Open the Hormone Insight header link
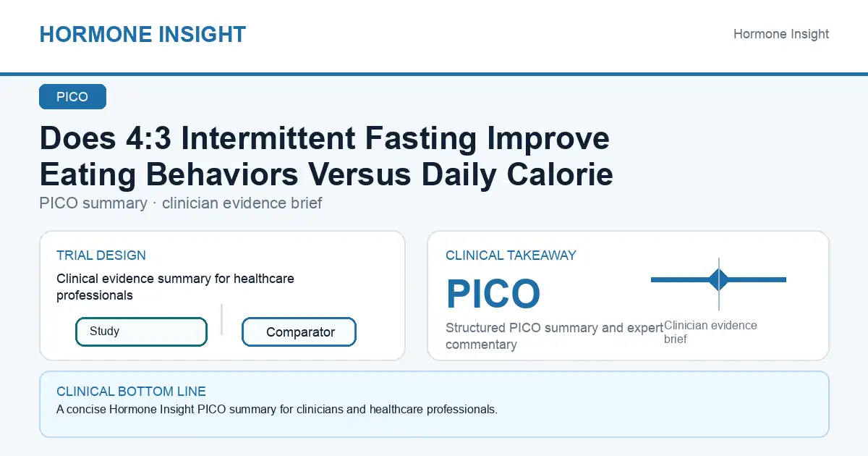The height and width of the screenshot is (456, 868). pyautogui.click(x=781, y=34)
